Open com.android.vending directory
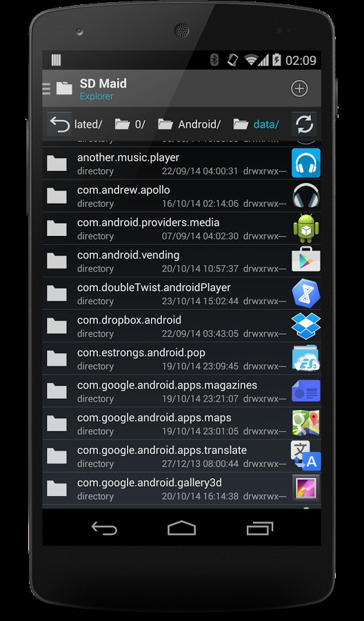364x621 pixels. pos(181,261)
